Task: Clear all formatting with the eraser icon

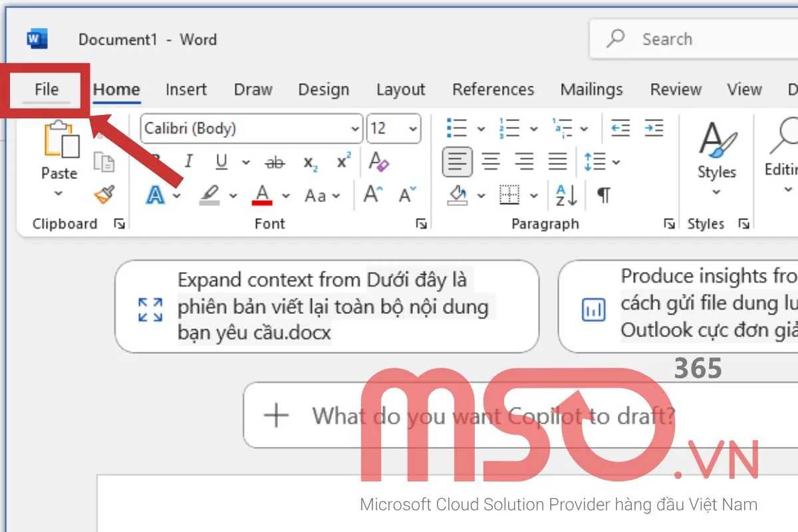Action: click(x=378, y=162)
